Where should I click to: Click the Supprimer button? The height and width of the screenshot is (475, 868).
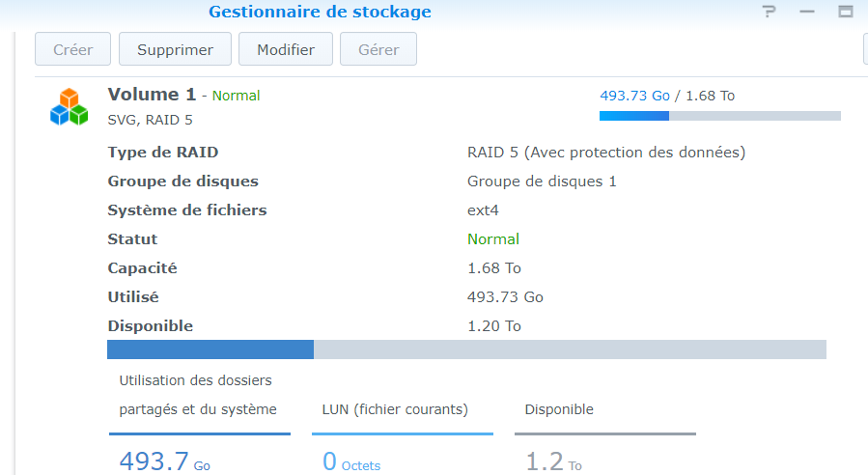point(175,49)
